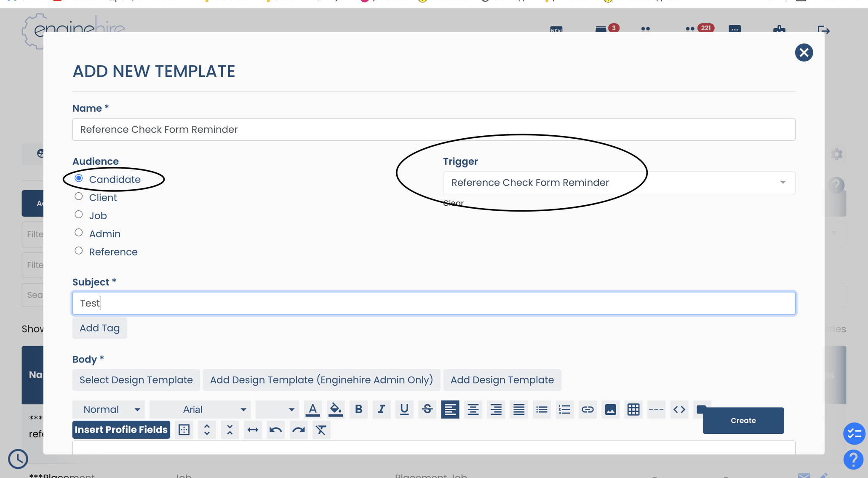Click the Create button
Screen dimensions: 868x478
coord(742,420)
